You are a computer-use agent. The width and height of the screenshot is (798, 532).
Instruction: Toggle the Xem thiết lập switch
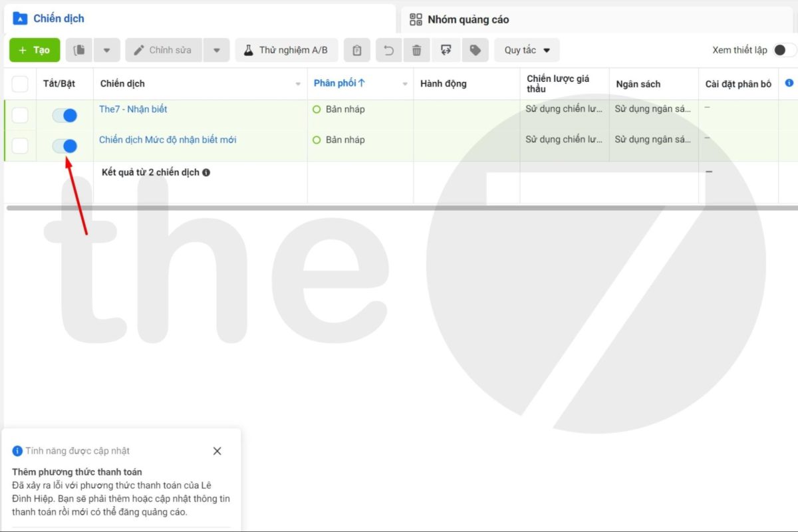(784, 51)
